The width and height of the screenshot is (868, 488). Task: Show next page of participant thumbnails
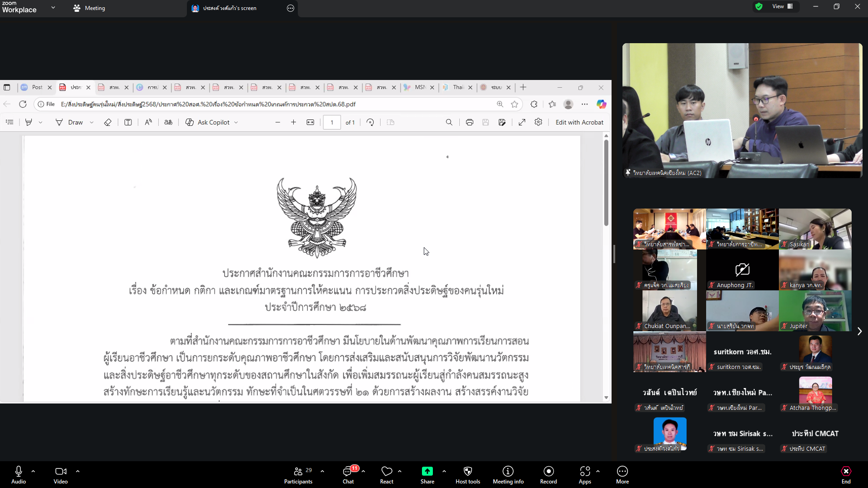pyautogui.click(x=859, y=331)
